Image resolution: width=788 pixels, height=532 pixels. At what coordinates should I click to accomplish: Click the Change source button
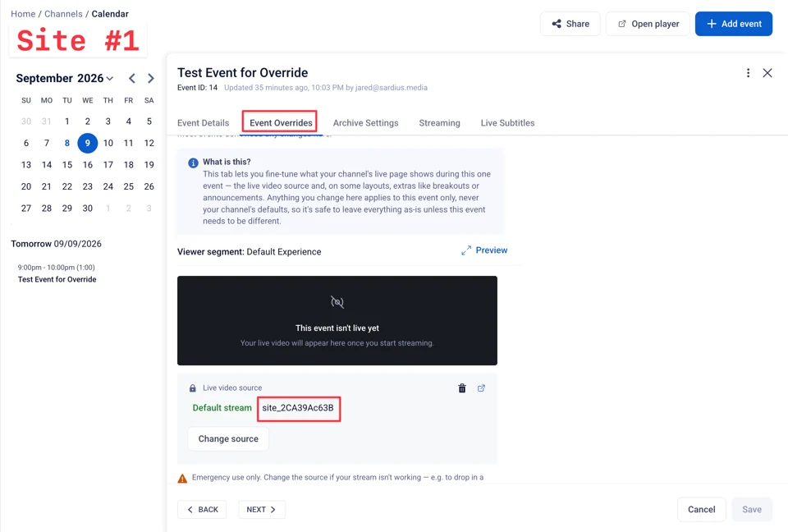(228, 439)
